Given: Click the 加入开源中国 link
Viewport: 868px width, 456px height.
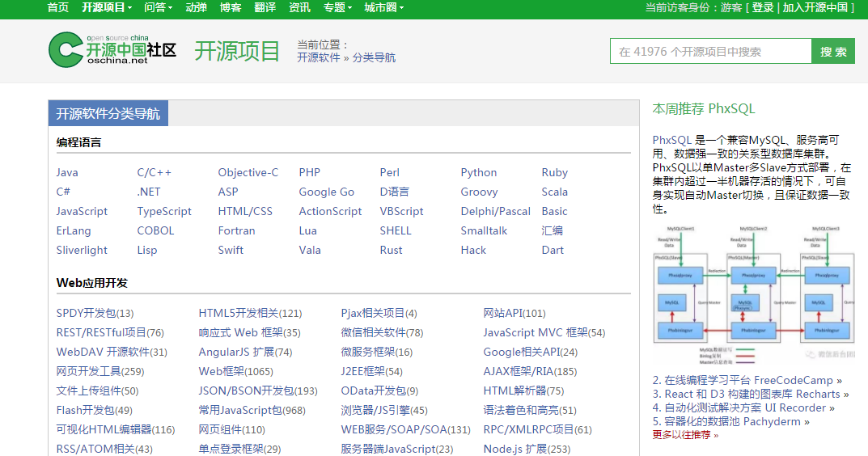Looking at the screenshot, I should (815, 7).
